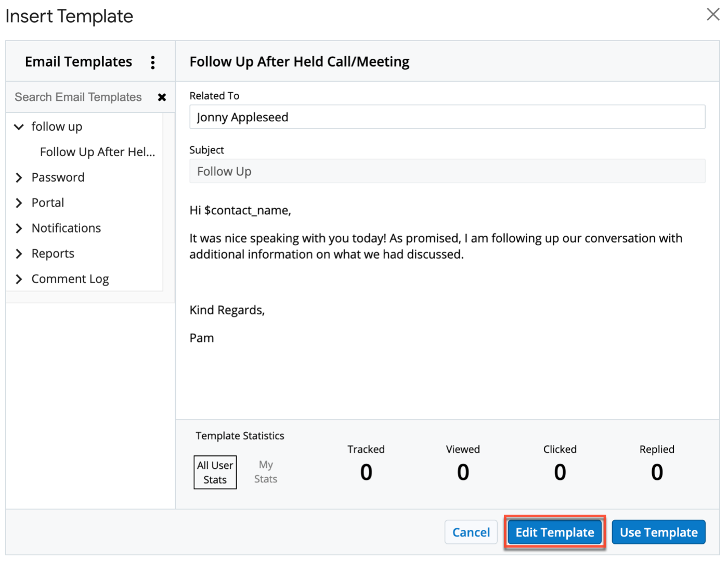The image size is (728, 562).
Task: Expand the Portal folder chevron
Action: (19, 203)
